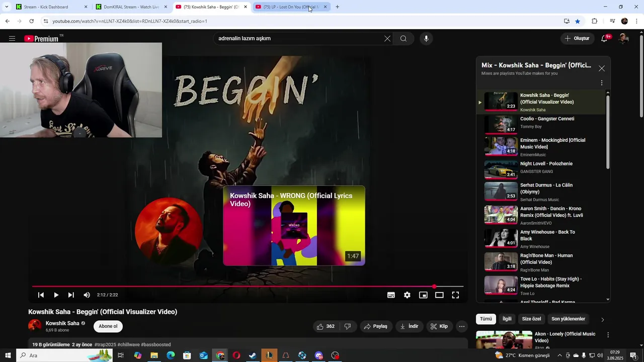Open the WRONG lyrics video end card
The image size is (644, 362).
294,226
